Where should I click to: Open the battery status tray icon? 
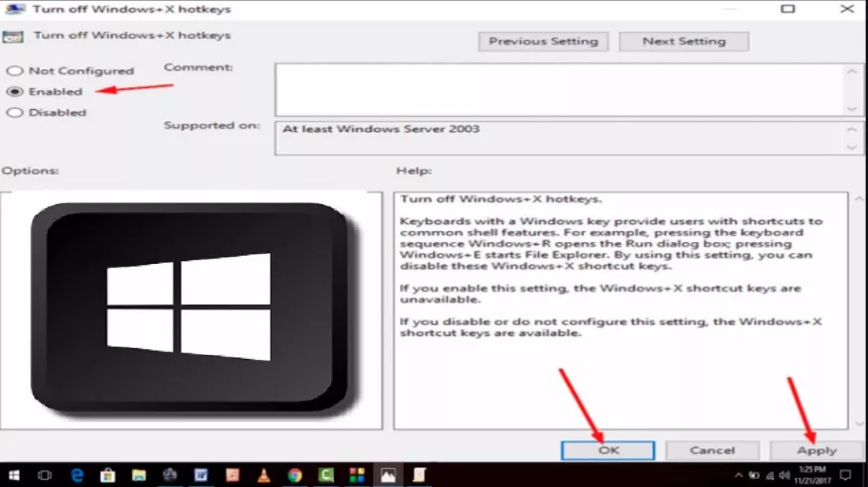(754, 475)
